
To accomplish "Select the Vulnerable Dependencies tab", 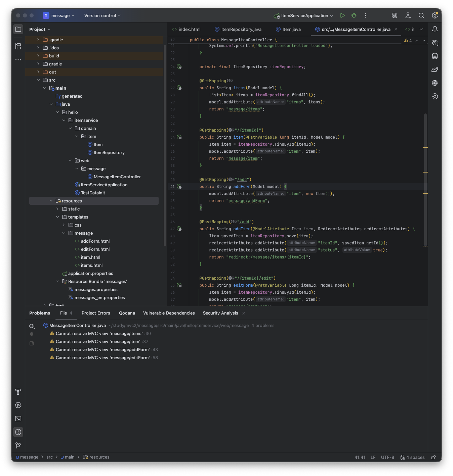I will [x=169, y=313].
